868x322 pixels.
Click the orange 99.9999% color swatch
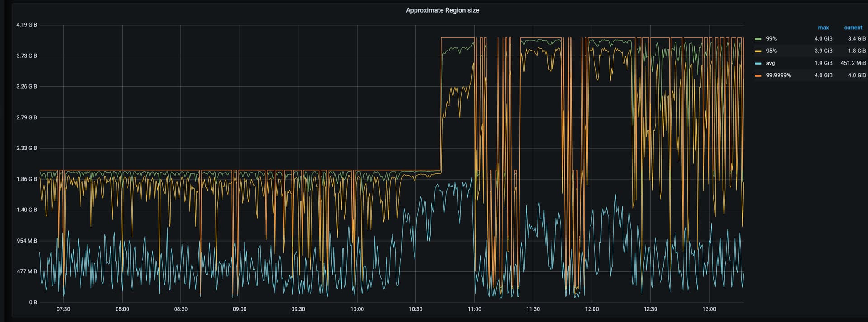[758, 75]
